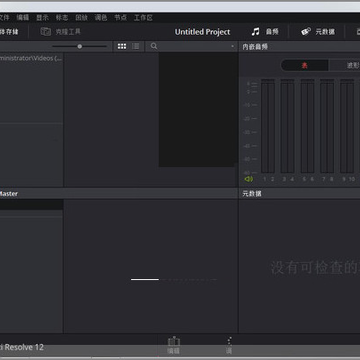This screenshot has height=360, width=360.
Task: Click the audio meter for channels 5 6
Action: [x=308, y=126]
